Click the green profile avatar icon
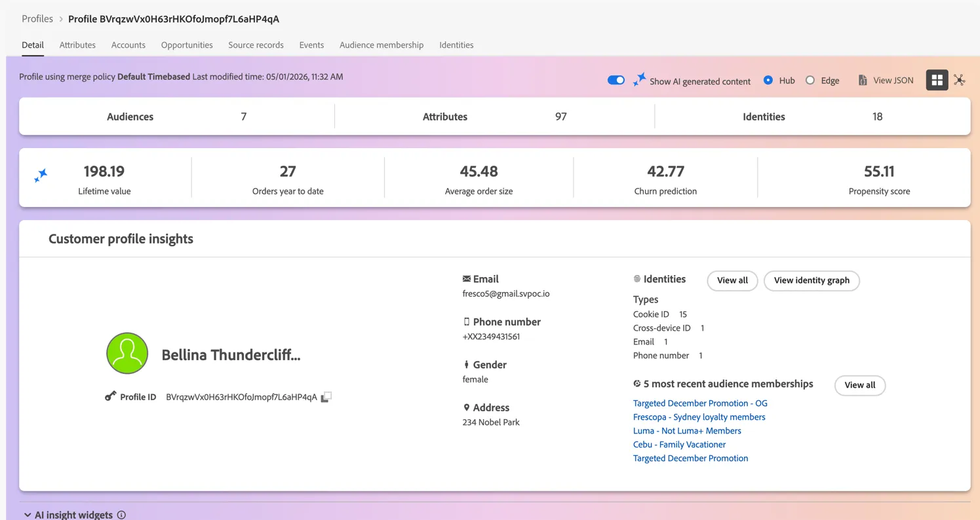This screenshot has height=520, width=980. pos(127,353)
